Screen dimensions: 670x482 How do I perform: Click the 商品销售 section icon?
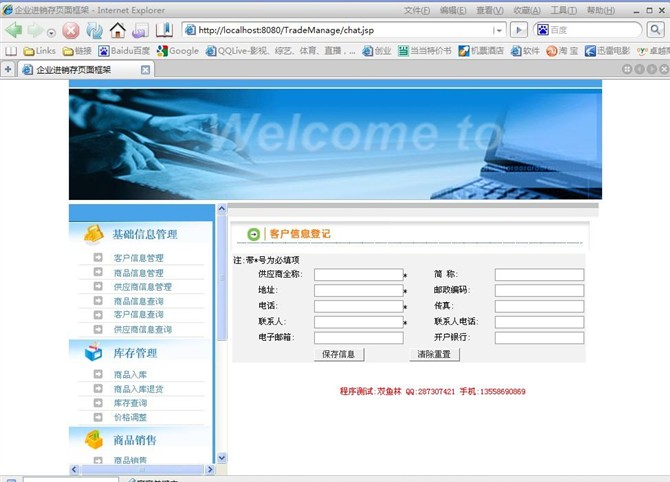[x=94, y=439]
